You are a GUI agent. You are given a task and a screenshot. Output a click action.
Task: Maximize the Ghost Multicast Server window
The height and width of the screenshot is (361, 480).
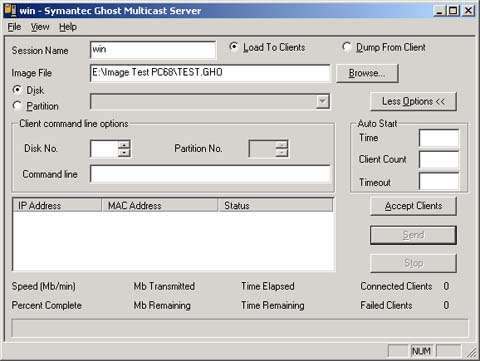453,10
